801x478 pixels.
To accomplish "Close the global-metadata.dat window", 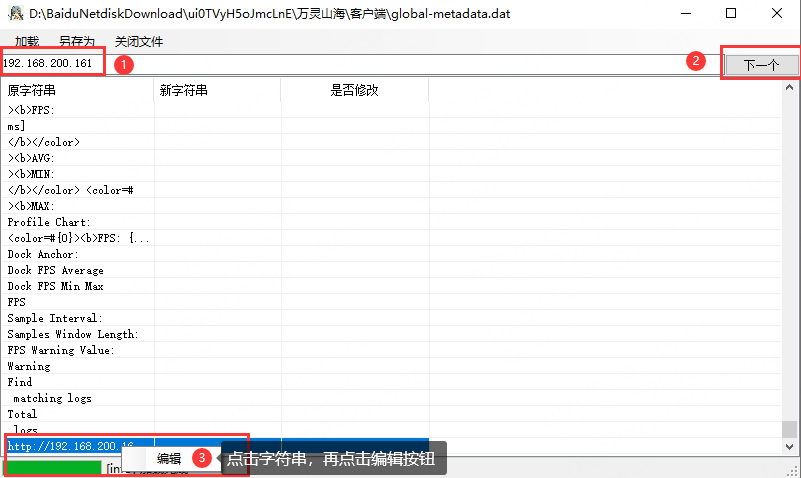I will click(x=776, y=13).
